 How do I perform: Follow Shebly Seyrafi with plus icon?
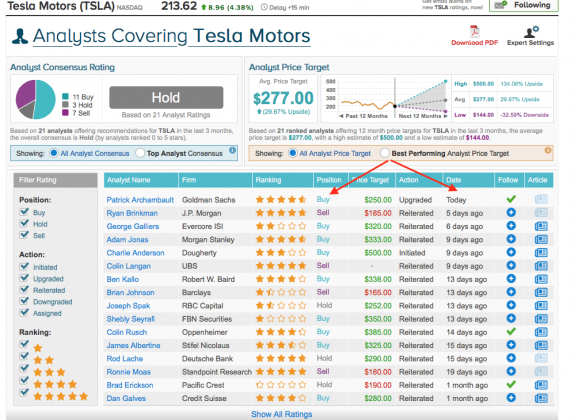511,319
